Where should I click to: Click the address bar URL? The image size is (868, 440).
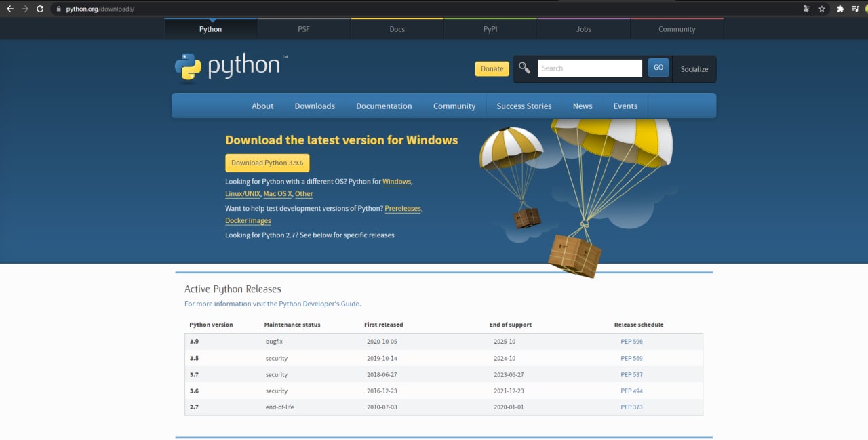point(100,9)
